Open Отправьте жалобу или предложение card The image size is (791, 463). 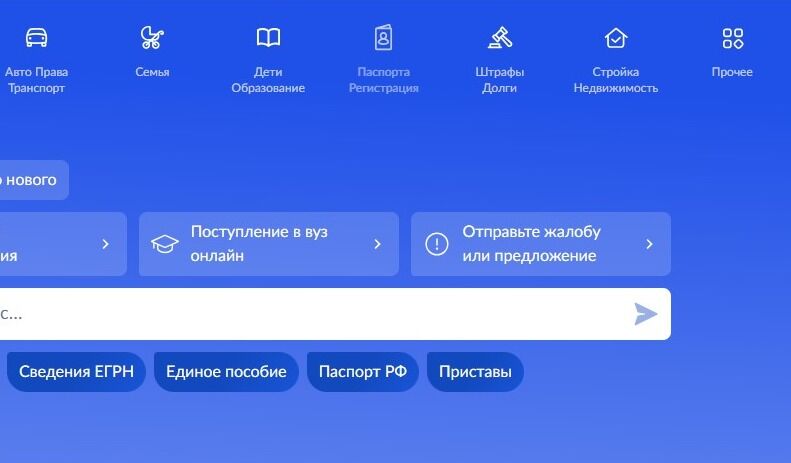541,244
